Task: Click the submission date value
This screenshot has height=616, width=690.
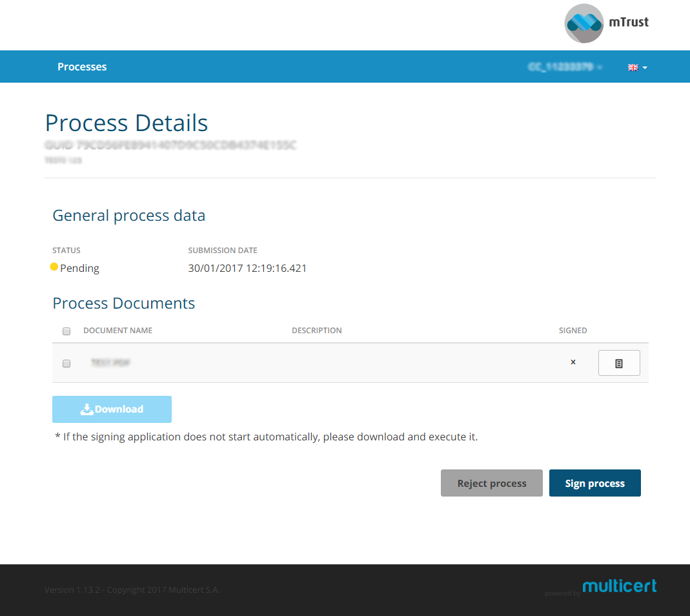Action: tap(247, 268)
